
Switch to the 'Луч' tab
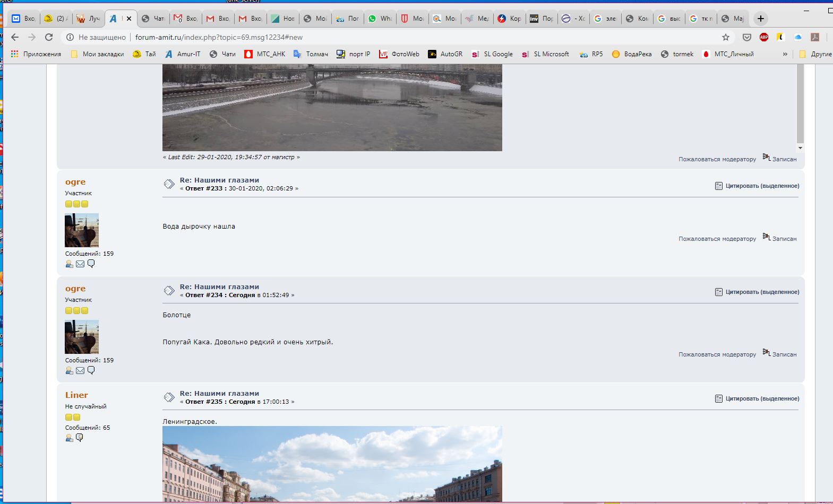(88, 19)
